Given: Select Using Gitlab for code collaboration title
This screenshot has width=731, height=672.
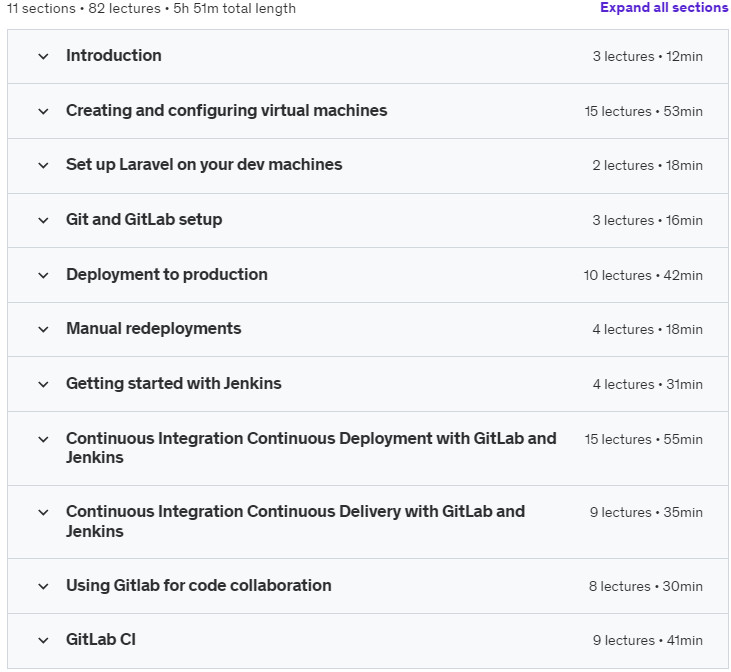Looking at the screenshot, I should point(199,586).
